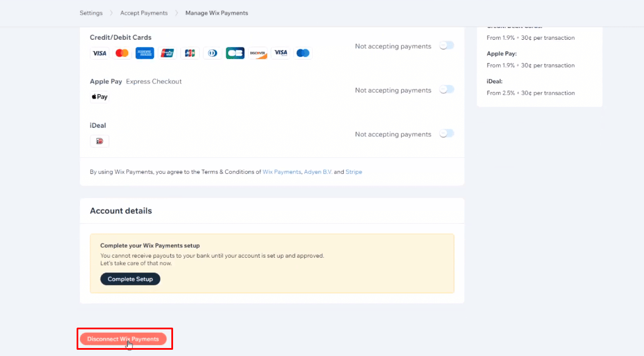The image size is (644, 356).
Task: Click the Apple Pay heading in payment list
Action: click(x=106, y=81)
